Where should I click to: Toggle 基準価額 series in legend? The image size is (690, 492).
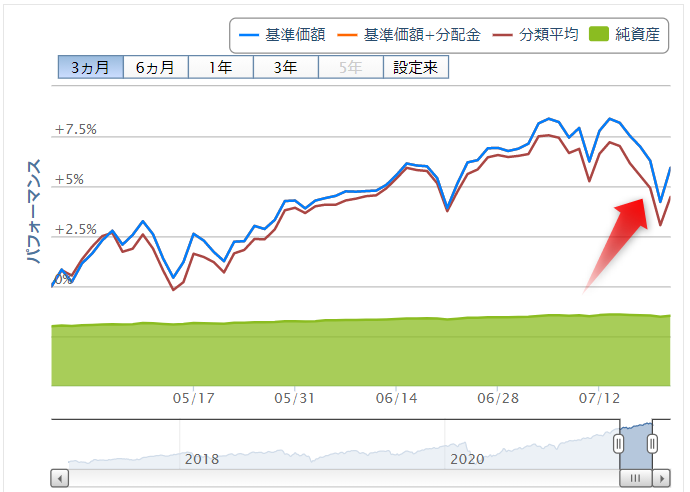[282, 35]
